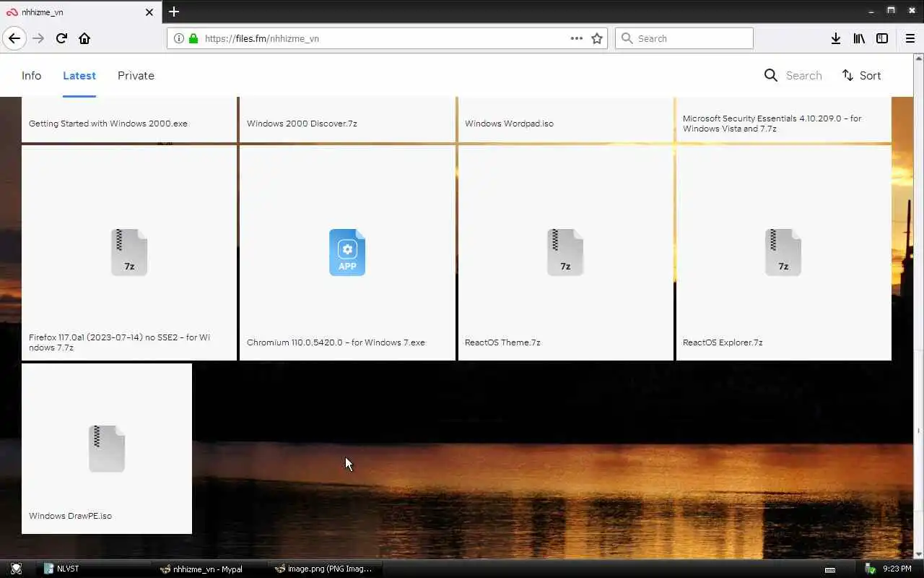Switch to the Latest tab
The image size is (924, 578).
pos(79,75)
